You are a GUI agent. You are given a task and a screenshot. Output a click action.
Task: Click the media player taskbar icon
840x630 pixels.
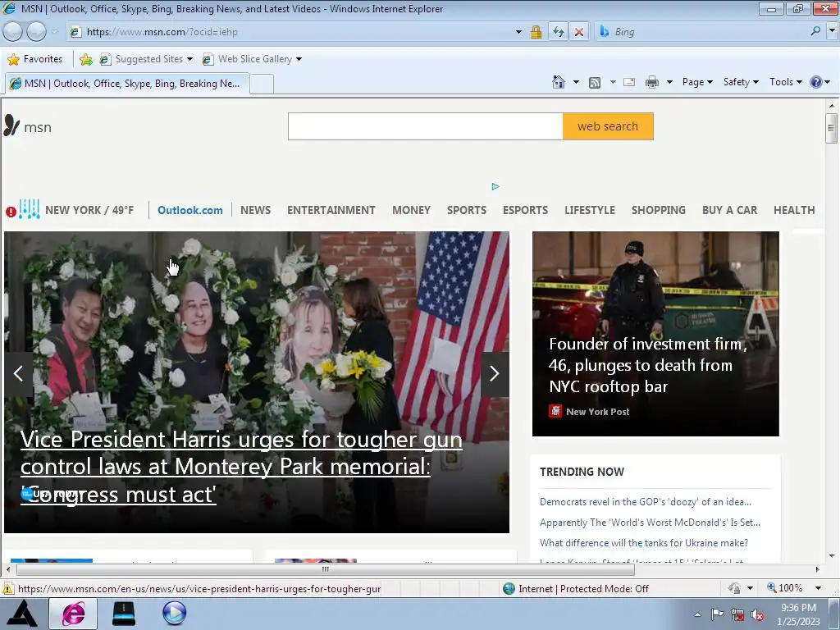(x=175, y=614)
